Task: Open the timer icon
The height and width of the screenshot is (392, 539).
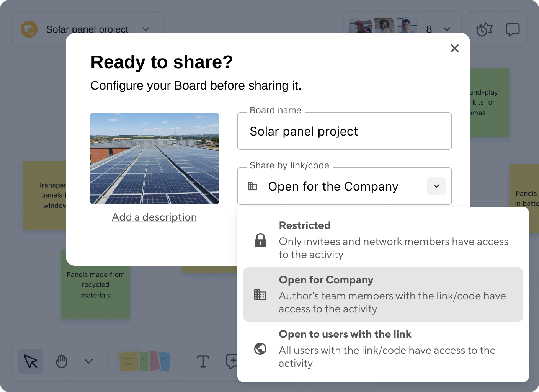Action: pyautogui.click(x=484, y=29)
